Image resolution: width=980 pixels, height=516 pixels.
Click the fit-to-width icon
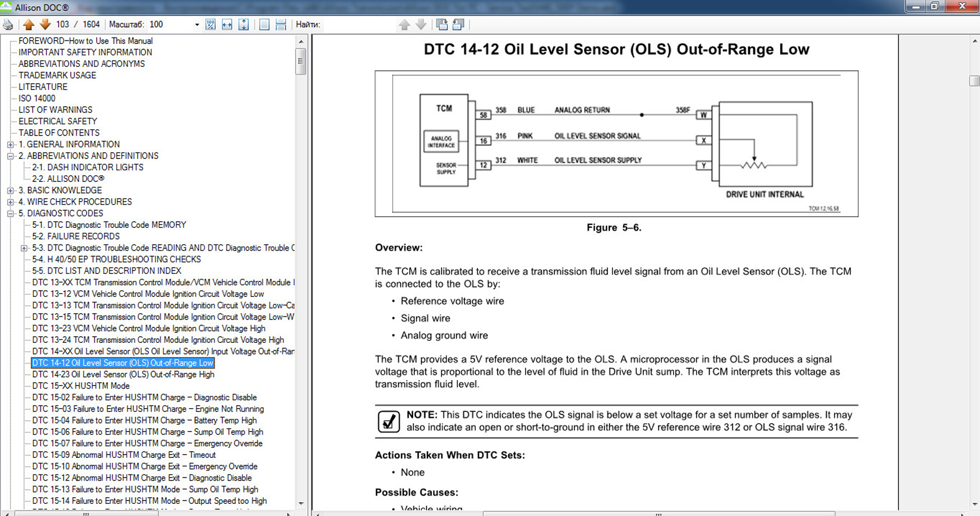(227, 24)
